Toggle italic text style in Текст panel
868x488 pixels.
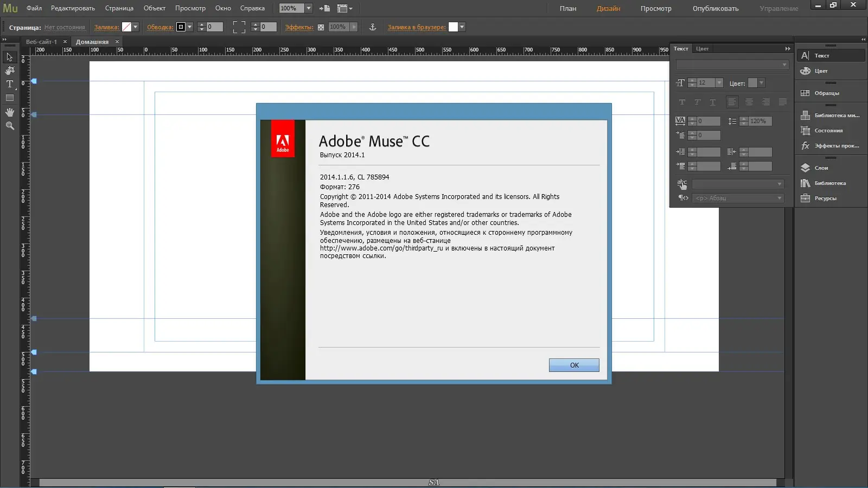(x=697, y=102)
